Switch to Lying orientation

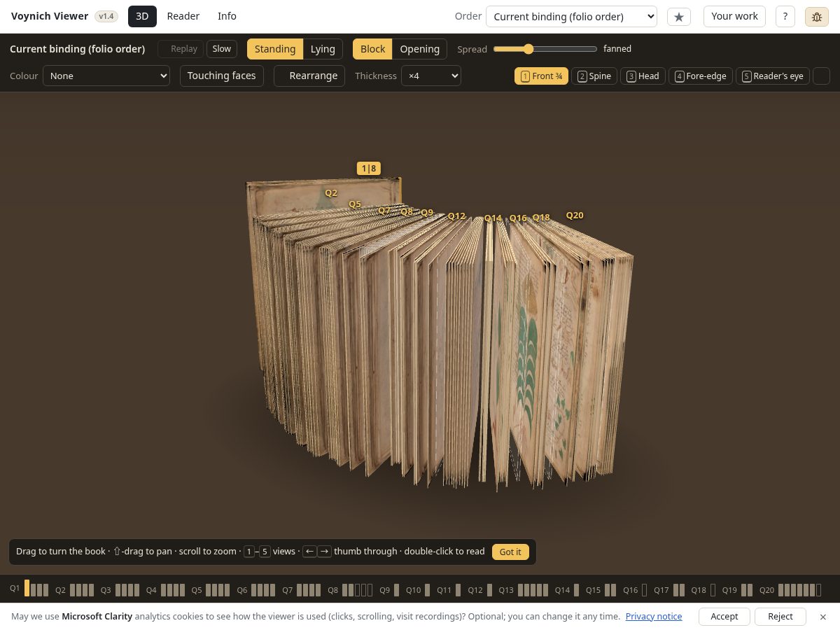coord(323,49)
